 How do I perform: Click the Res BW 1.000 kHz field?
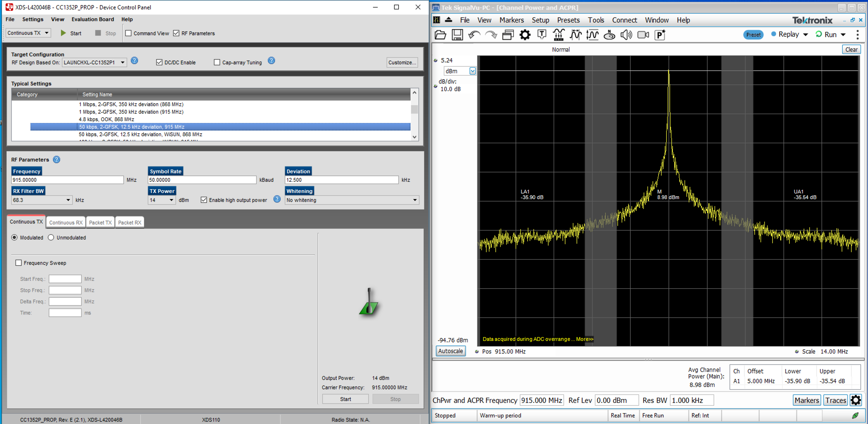[x=691, y=400]
